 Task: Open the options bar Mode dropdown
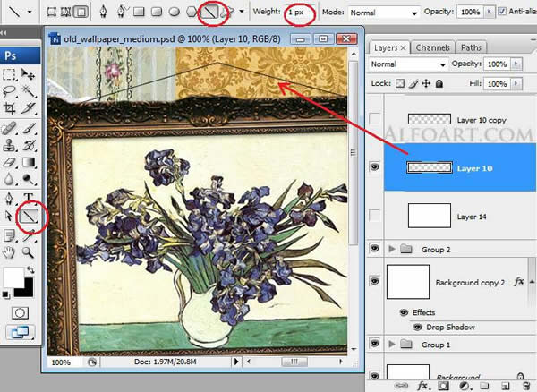point(384,13)
